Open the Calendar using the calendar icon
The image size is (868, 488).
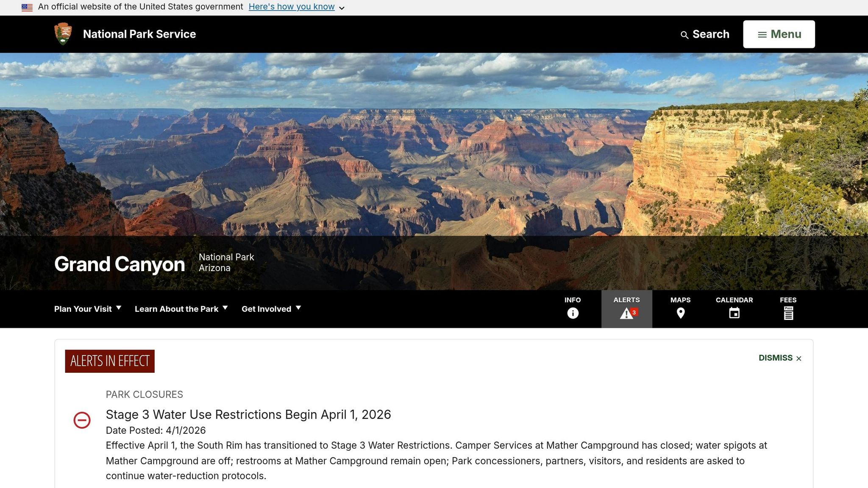click(734, 313)
